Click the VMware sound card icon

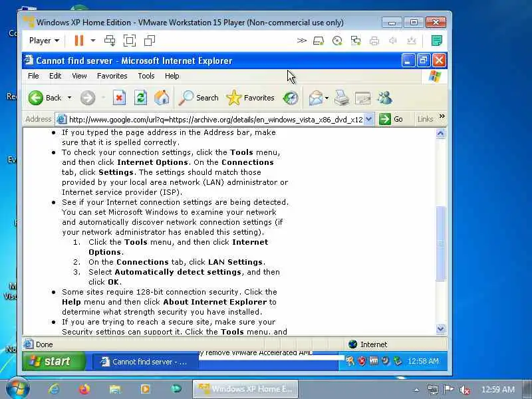coord(393,41)
